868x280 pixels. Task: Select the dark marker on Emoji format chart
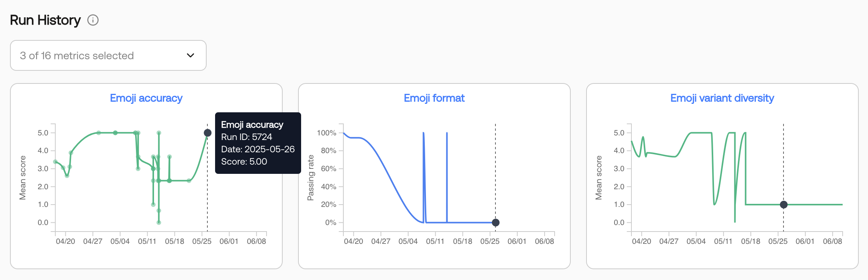pos(495,222)
